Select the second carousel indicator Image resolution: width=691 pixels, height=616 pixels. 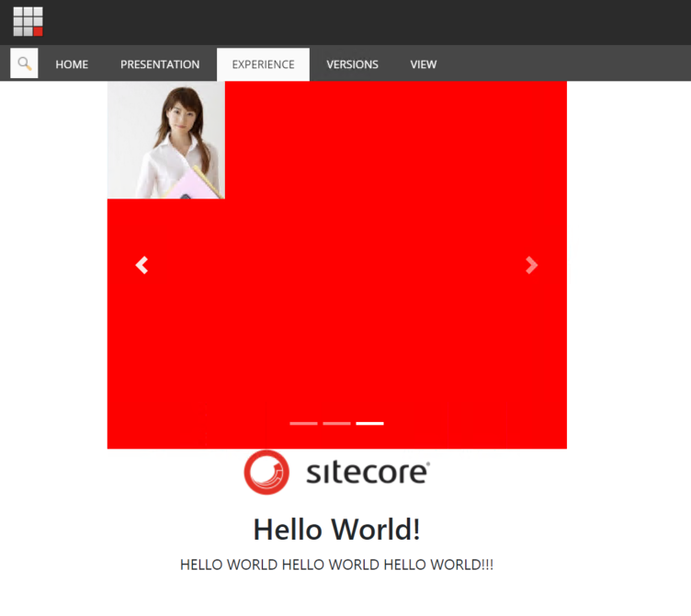(336, 423)
